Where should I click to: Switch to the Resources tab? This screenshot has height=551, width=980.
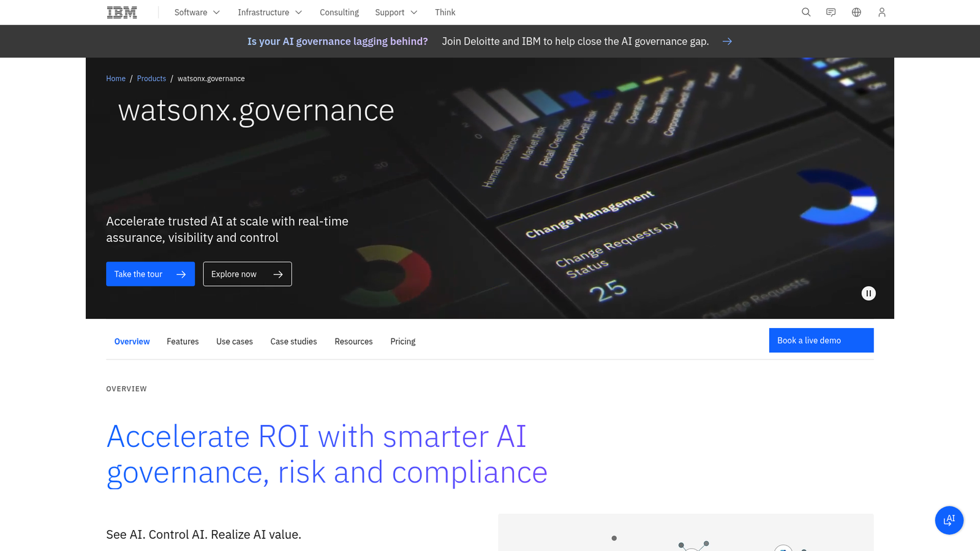(x=353, y=342)
